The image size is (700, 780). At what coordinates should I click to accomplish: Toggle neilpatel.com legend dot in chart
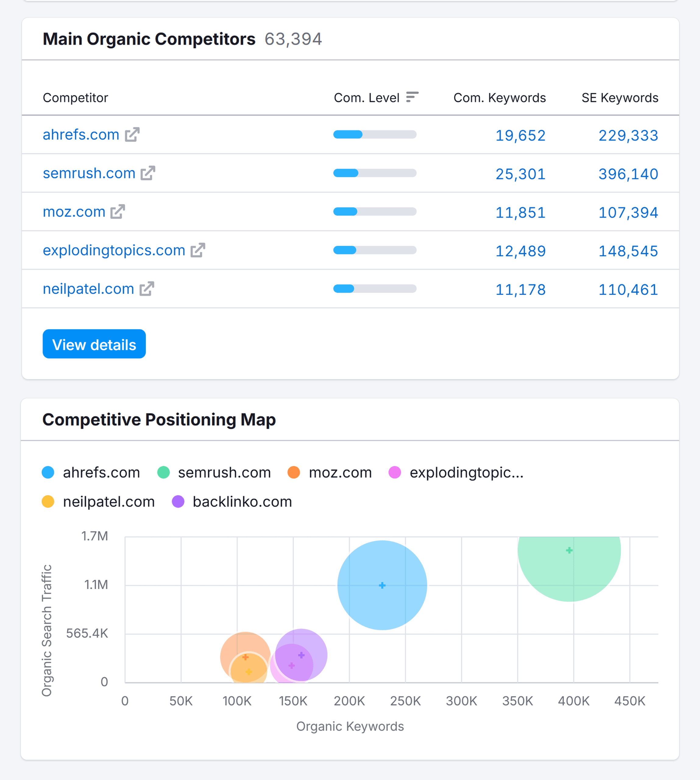[48, 502]
